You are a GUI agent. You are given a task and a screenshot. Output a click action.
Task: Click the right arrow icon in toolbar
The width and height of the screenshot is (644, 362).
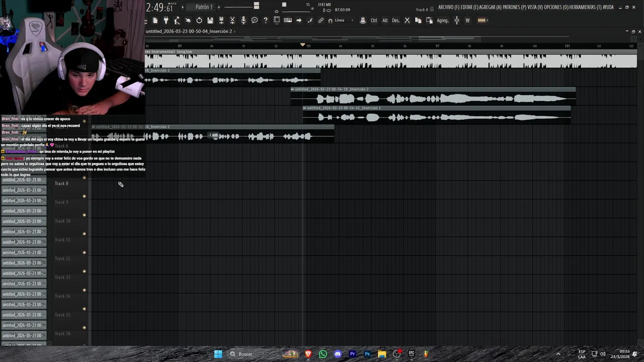click(299, 21)
